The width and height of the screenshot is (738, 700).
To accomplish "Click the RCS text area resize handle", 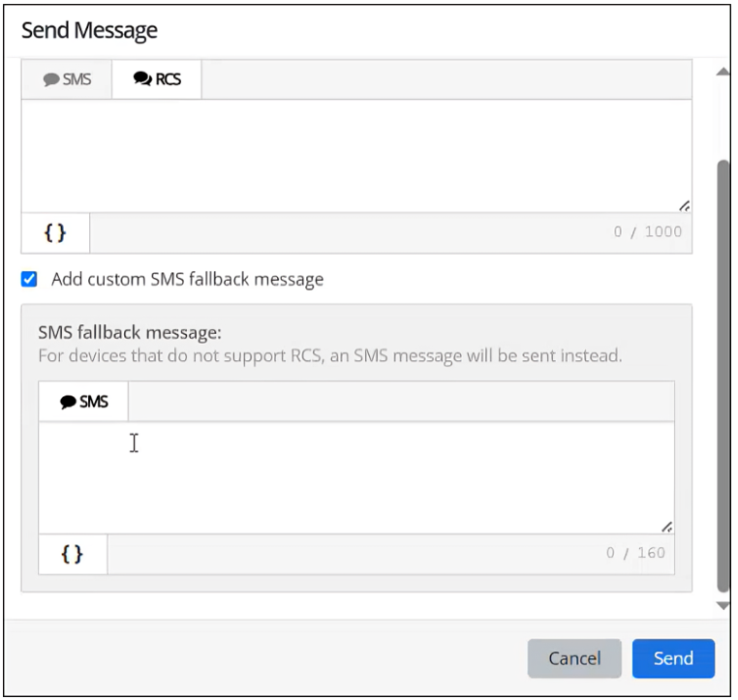I will click(684, 205).
